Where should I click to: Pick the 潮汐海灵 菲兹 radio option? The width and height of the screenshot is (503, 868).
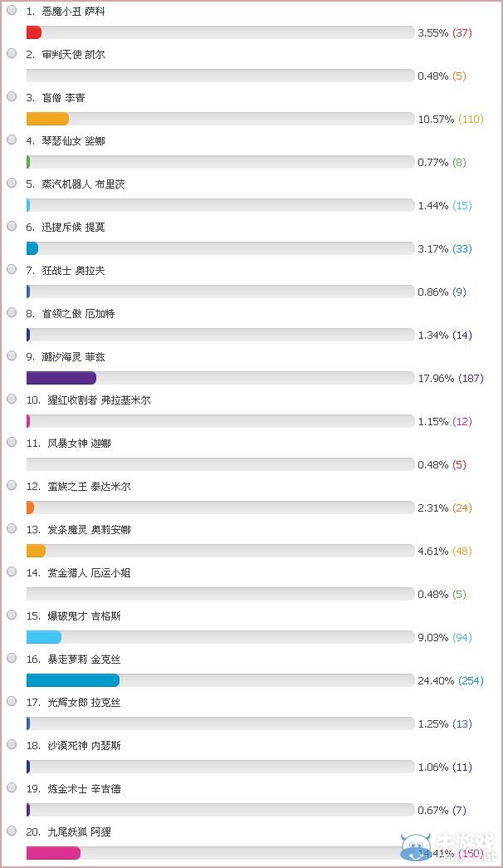point(12,356)
